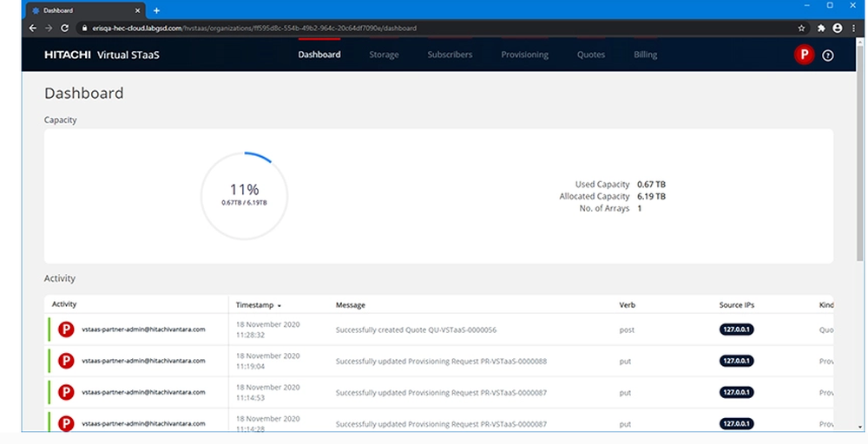Select the Dashboard browser tab
Image resolution: width=868 pixels, height=444 pixels.
pos(86,10)
